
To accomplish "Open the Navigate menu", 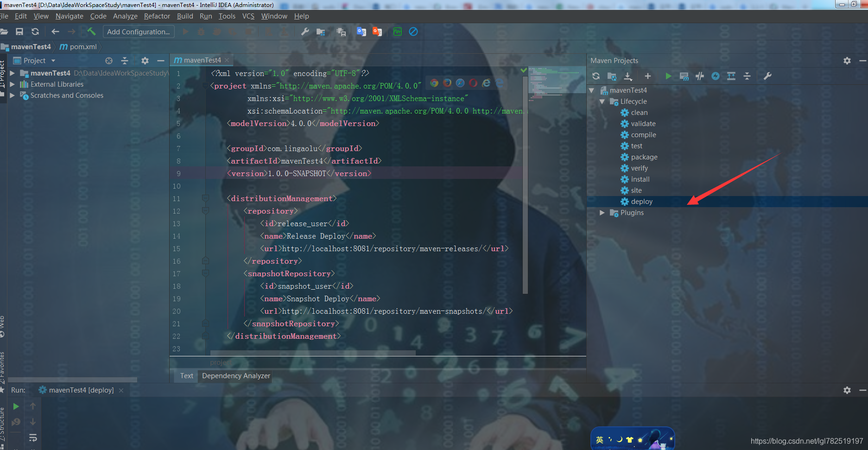I will coord(70,16).
